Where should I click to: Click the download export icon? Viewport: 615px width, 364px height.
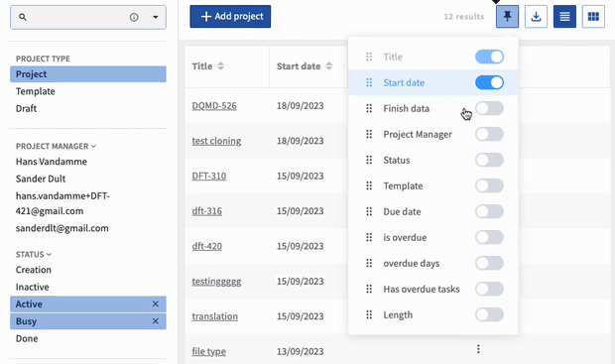(x=536, y=17)
